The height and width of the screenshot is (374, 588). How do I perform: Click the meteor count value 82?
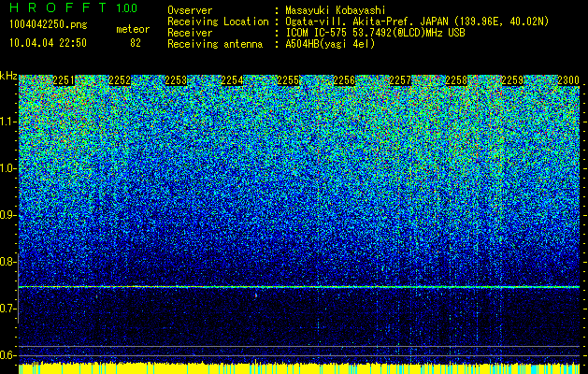136,43
